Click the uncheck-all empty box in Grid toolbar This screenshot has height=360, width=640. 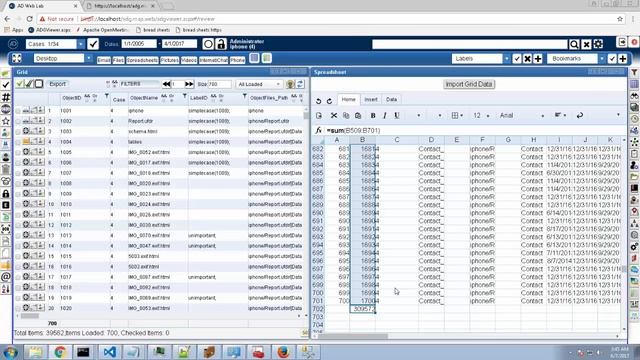(39, 84)
